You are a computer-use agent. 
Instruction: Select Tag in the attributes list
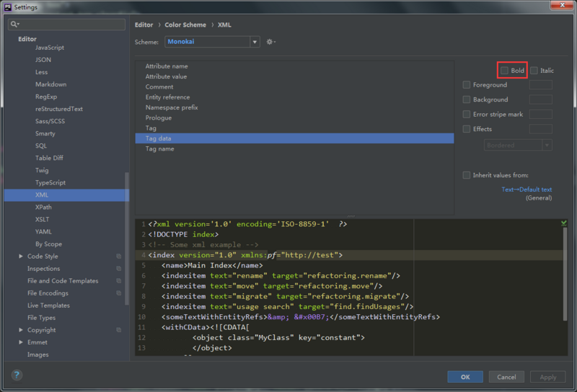[x=294, y=128]
